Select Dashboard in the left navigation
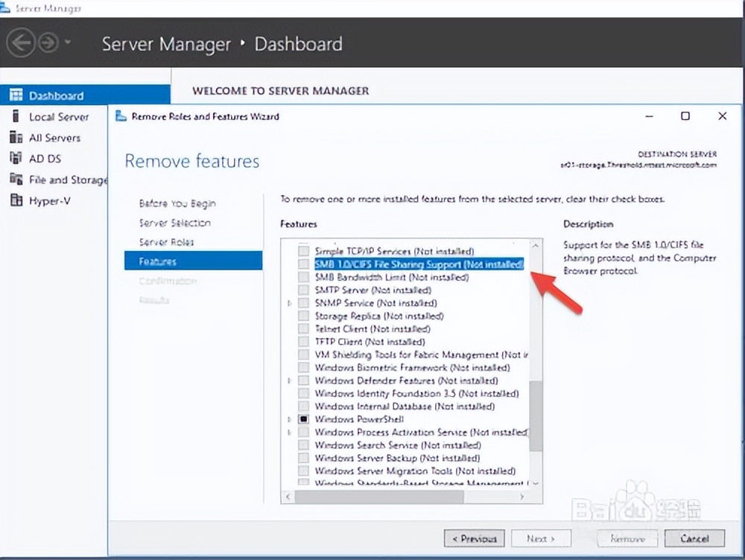The height and width of the screenshot is (560, 745). (x=85, y=95)
